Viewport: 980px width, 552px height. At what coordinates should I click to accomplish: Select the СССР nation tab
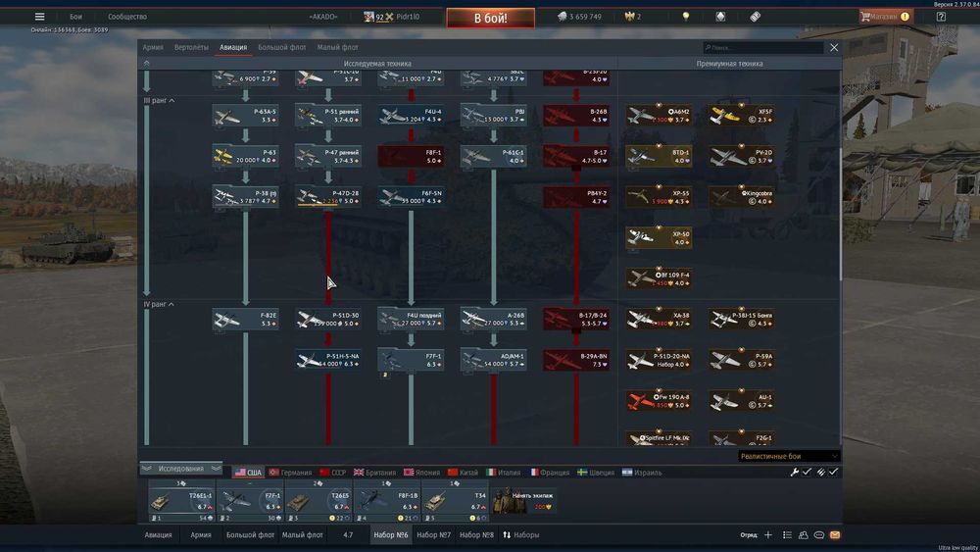point(332,473)
